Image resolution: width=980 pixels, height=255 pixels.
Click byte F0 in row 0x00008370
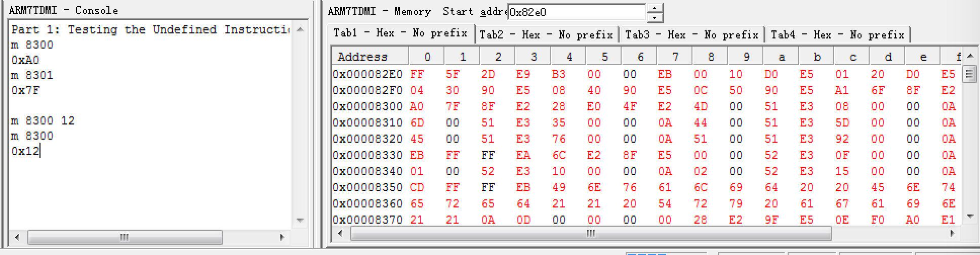877,220
